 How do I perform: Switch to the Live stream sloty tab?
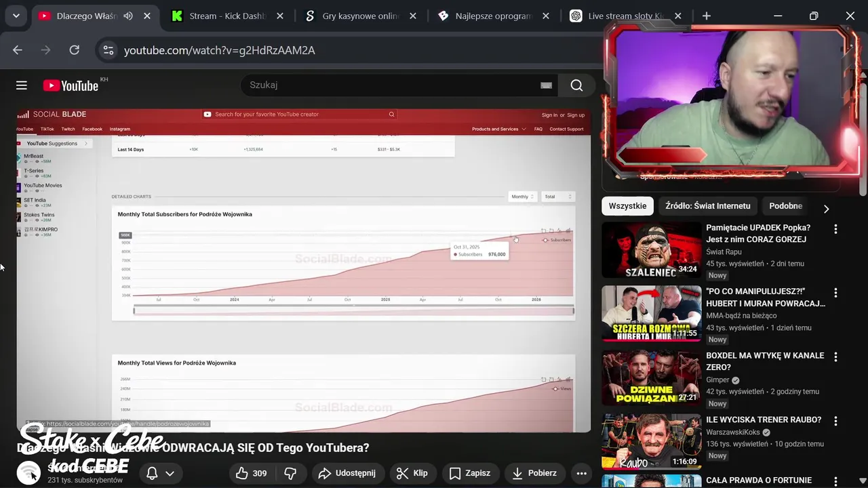point(626,16)
